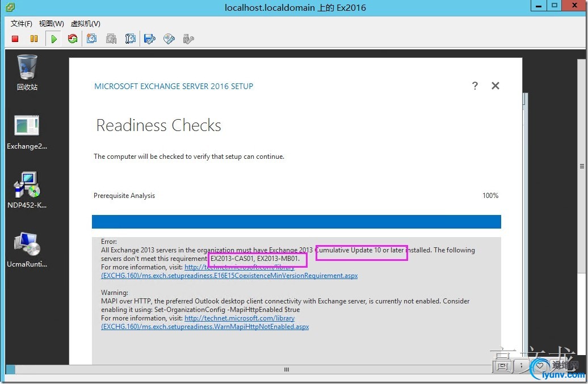588x384 pixels.
Task: Click the "Set-OrganizationConfig -MapiHttpEnabled $true" command text
Action: tap(227, 310)
